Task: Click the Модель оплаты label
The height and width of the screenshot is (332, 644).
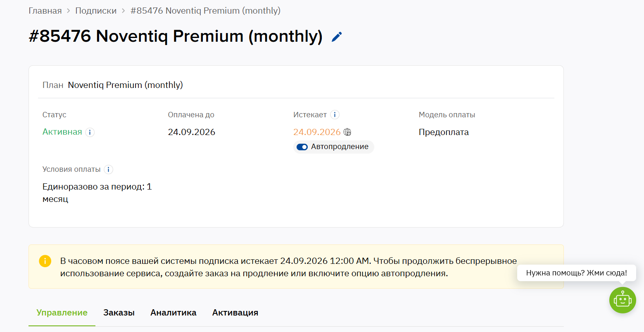Action: tap(447, 115)
